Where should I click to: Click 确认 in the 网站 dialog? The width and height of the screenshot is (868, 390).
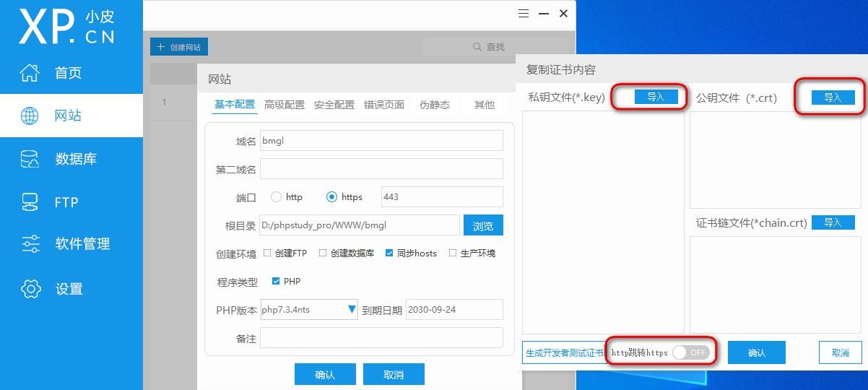coord(325,375)
